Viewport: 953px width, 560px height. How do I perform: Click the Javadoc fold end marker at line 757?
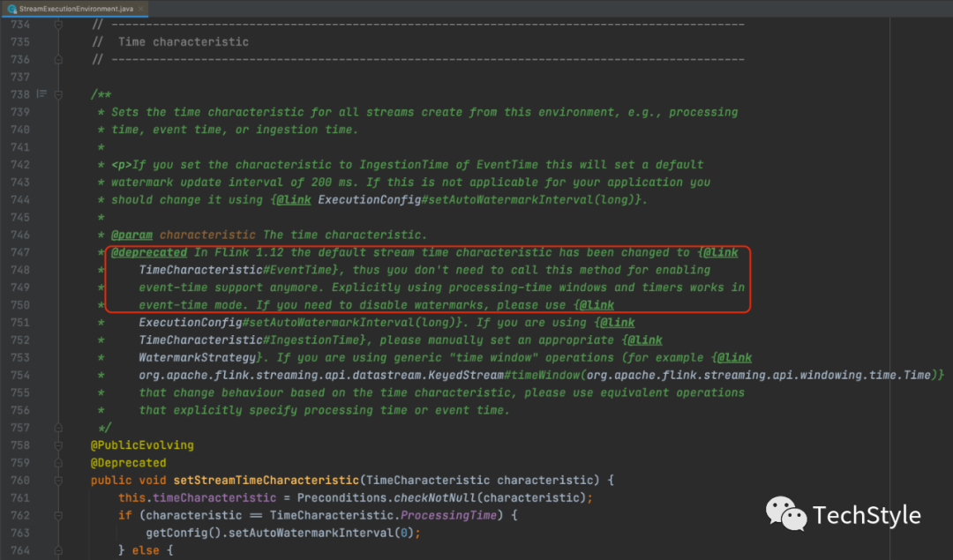pyautogui.click(x=58, y=428)
